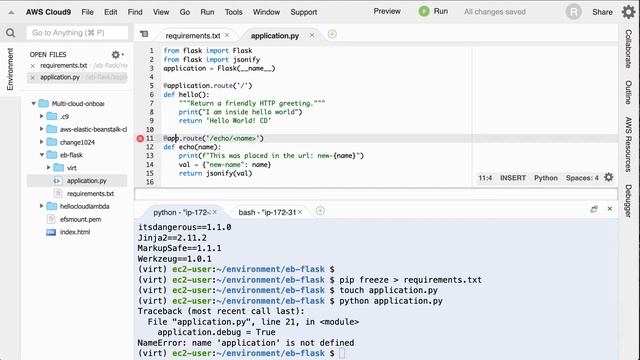Click the Preview button
The image size is (640, 360).
[387, 11]
